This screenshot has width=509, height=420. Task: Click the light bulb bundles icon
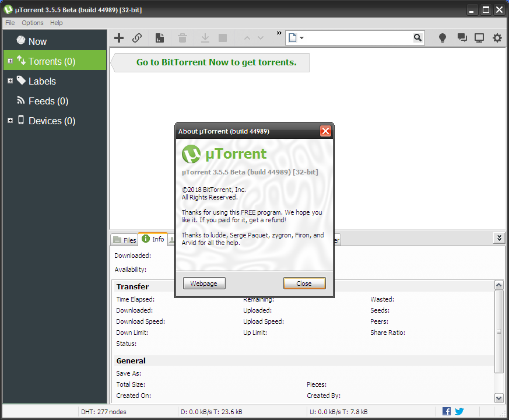pyautogui.click(x=443, y=38)
